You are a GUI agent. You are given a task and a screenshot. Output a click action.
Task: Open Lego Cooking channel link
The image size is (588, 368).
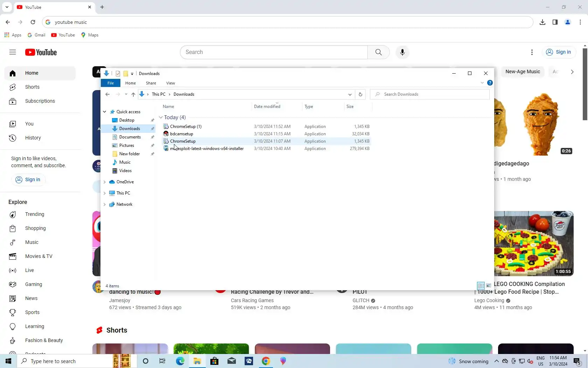click(x=489, y=300)
